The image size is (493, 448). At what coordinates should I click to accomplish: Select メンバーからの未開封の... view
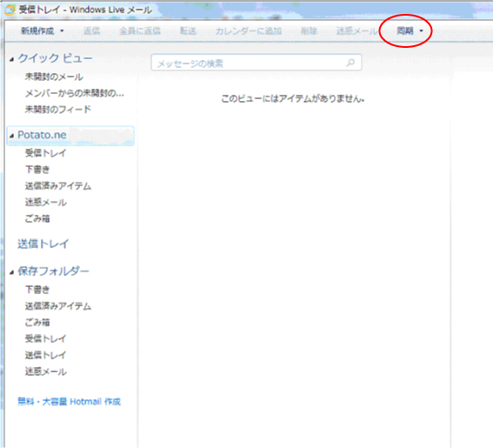click(x=75, y=93)
